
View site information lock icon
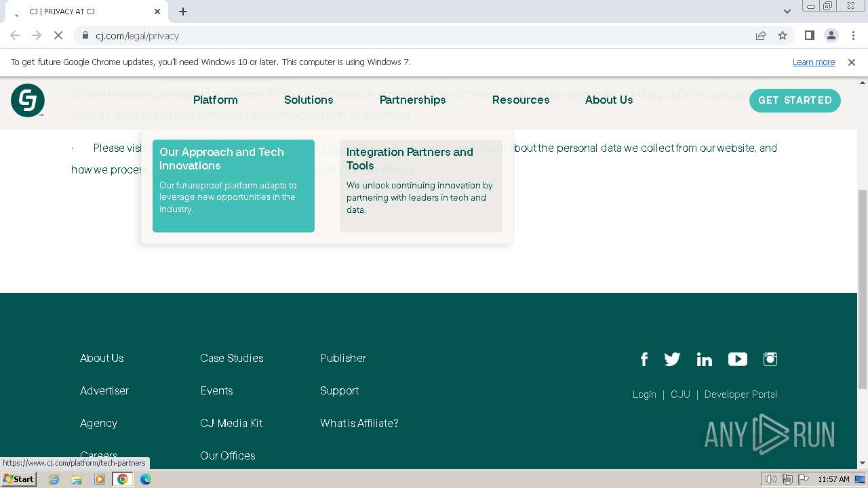pyautogui.click(x=85, y=36)
